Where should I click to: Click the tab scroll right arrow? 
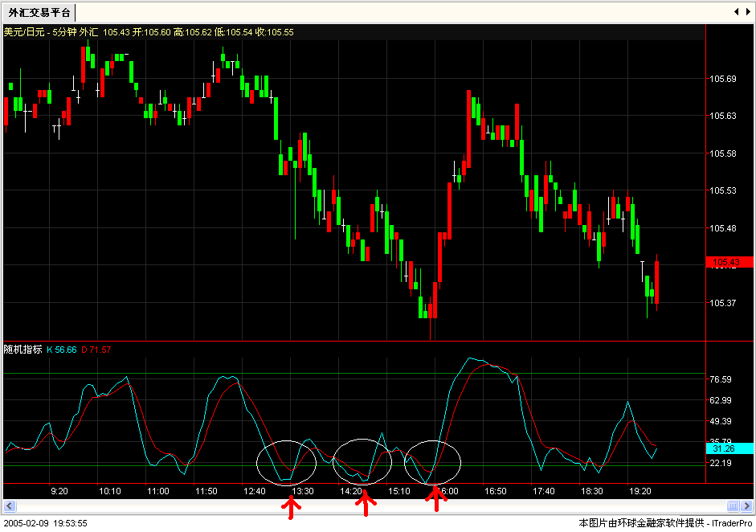point(748,11)
